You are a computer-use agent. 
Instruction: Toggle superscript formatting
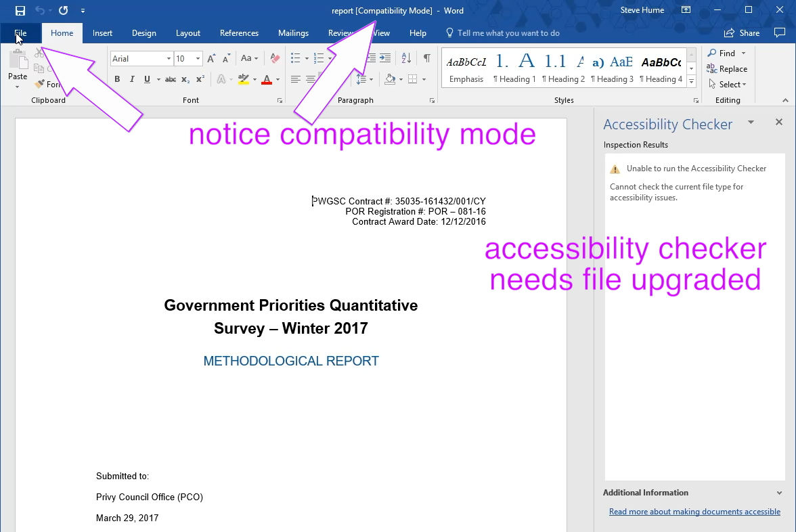coord(200,79)
